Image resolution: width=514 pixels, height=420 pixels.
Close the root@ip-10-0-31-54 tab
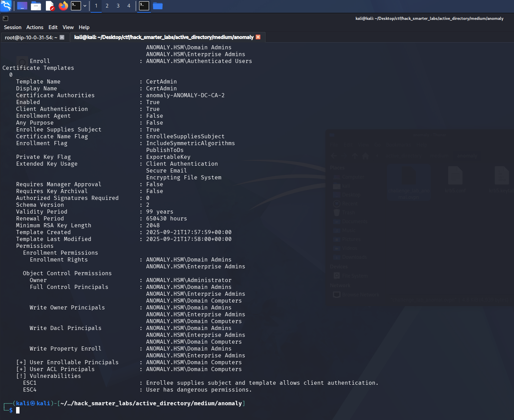click(62, 37)
